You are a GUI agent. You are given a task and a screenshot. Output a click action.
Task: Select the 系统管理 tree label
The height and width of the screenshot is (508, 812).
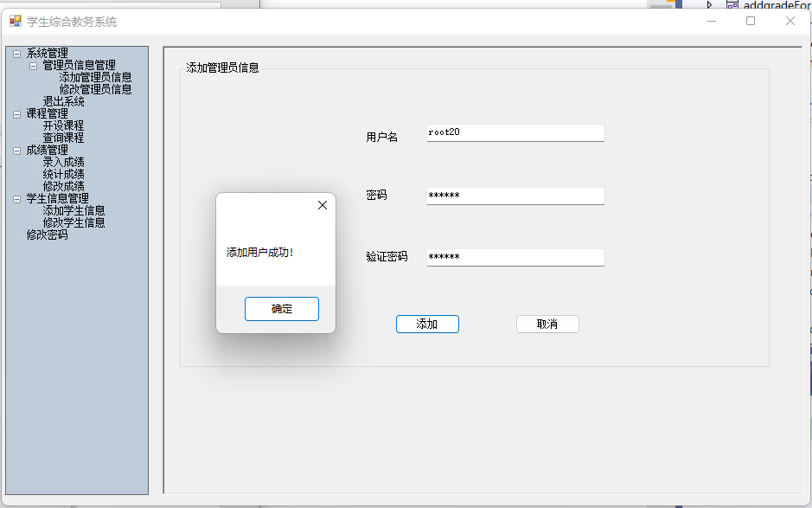click(x=47, y=53)
